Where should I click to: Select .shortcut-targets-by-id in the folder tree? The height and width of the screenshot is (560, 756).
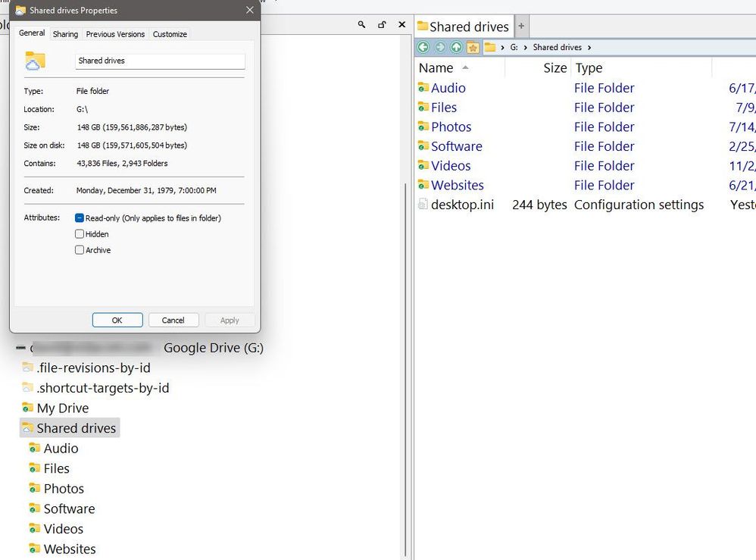(103, 388)
